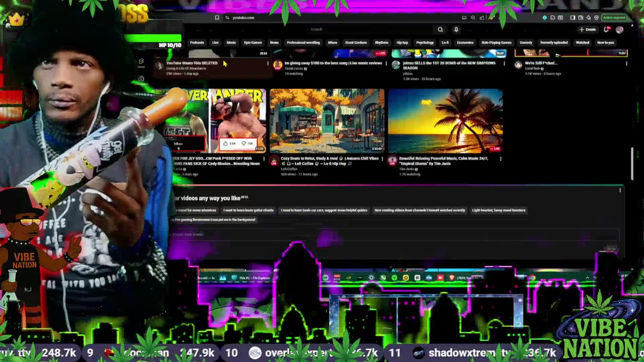Select the Live filter chip

(215, 43)
